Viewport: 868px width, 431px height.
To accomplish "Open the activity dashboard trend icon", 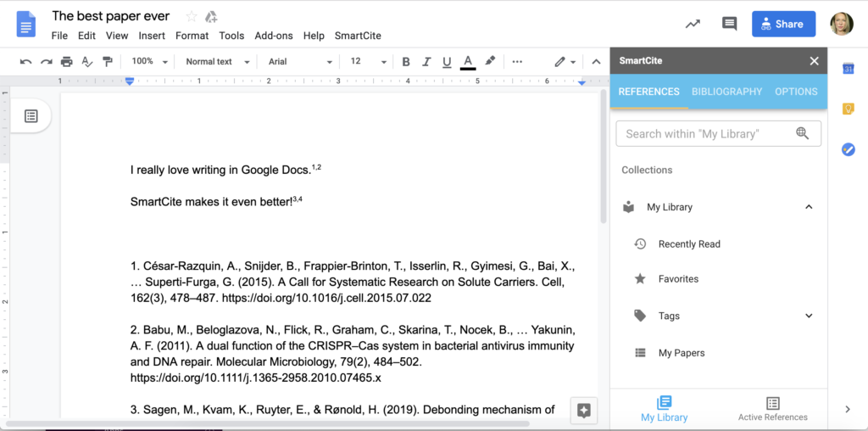I will point(693,24).
